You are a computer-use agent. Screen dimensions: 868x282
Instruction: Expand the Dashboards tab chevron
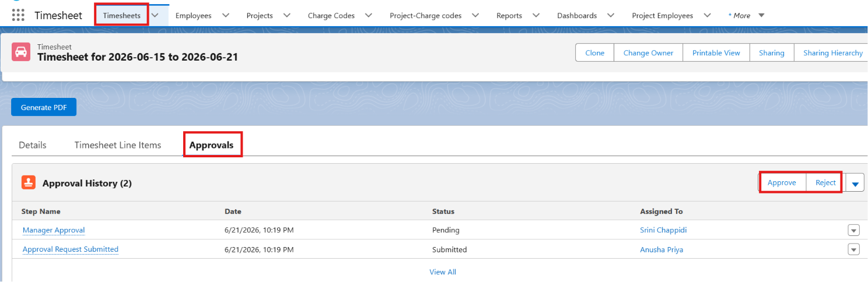[611, 15]
